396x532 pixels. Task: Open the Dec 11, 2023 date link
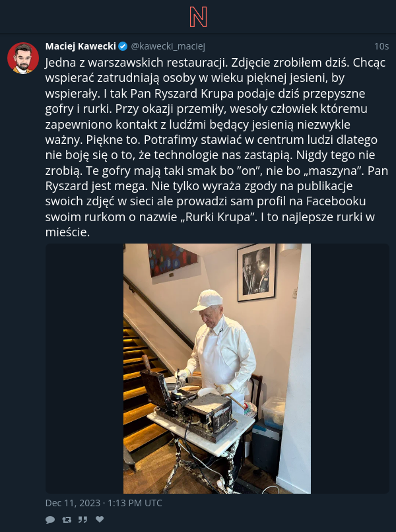(73, 503)
